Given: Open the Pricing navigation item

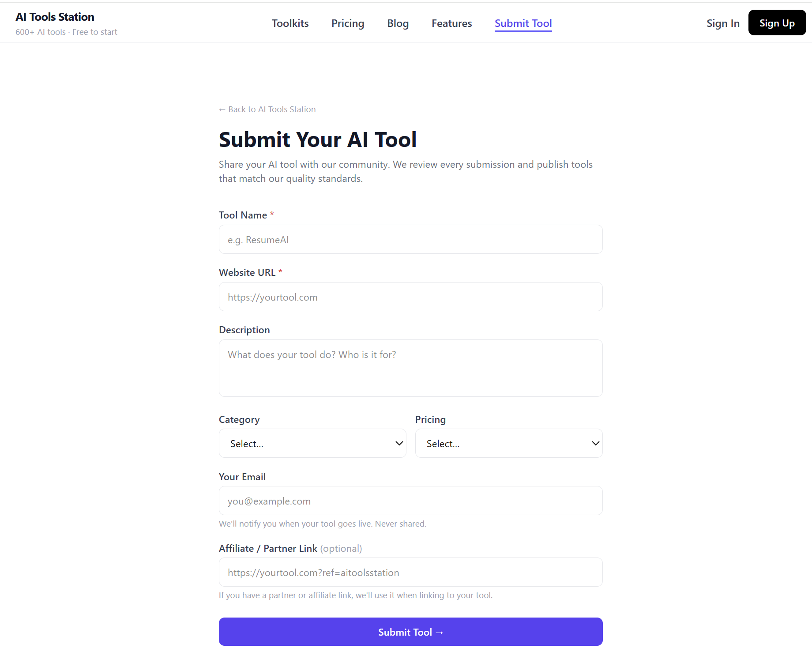Looking at the screenshot, I should 347,23.
